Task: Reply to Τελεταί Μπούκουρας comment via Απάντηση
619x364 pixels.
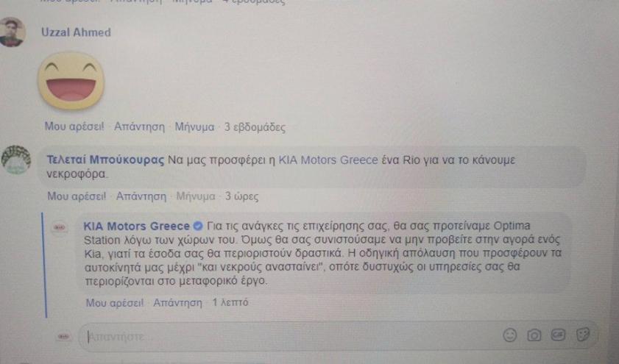Action: tap(141, 196)
